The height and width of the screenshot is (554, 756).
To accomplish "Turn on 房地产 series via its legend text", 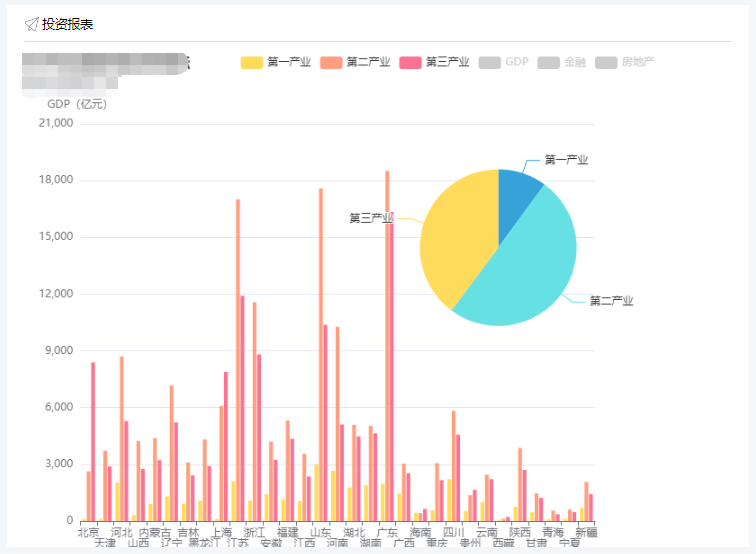I will (x=637, y=63).
